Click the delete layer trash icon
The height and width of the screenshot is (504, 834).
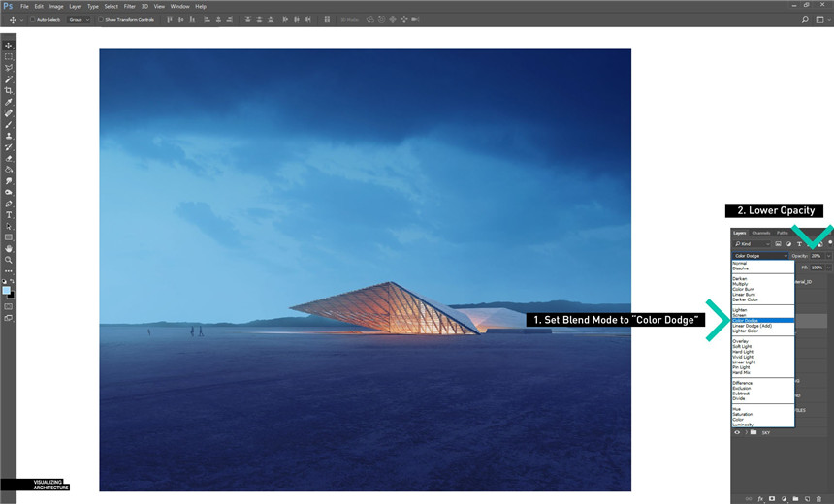coord(818,498)
